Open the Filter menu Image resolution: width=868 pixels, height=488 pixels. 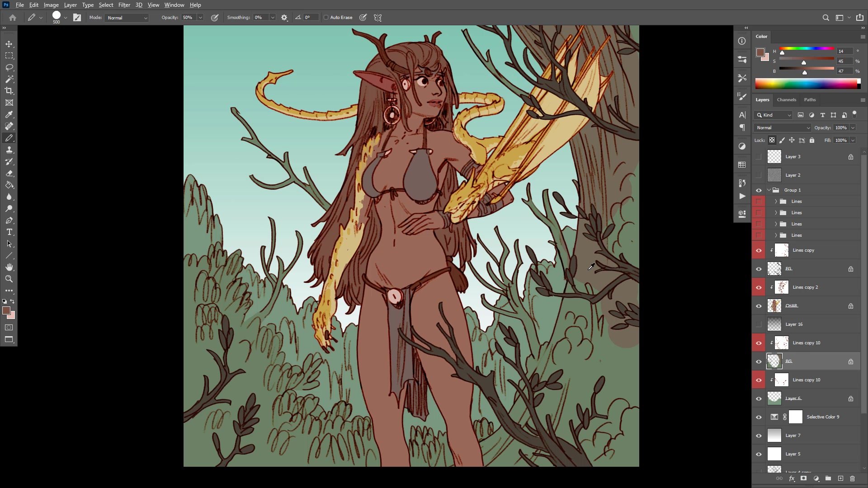coord(124,5)
